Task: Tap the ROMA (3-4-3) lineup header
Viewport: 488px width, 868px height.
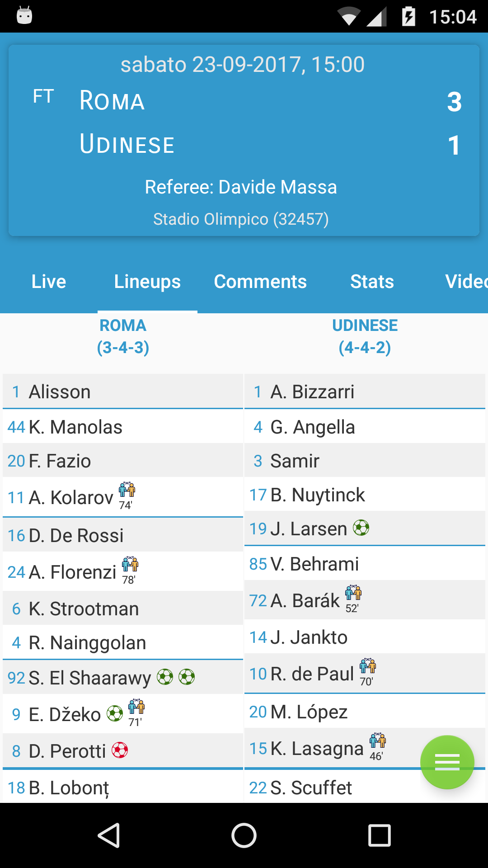Action: (x=123, y=336)
